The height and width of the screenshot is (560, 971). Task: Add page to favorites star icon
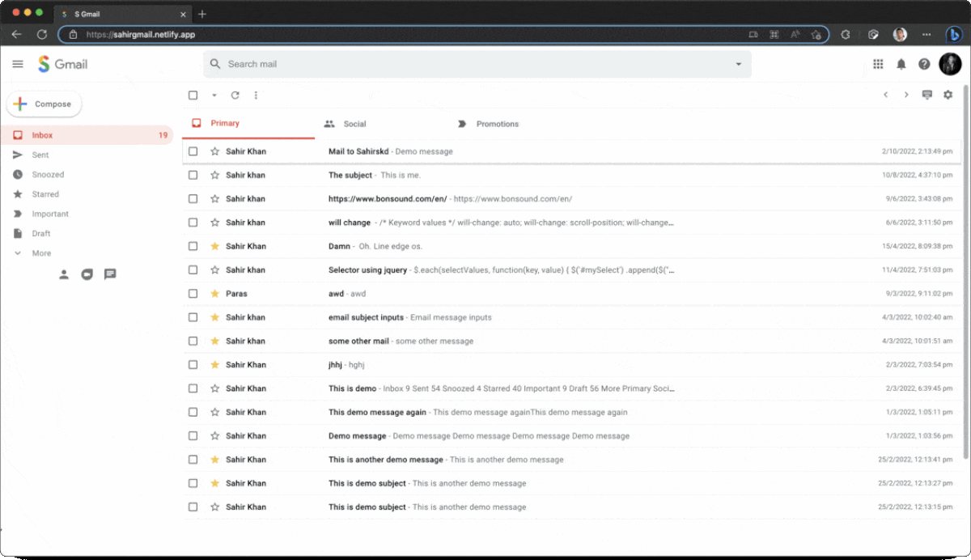(816, 35)
